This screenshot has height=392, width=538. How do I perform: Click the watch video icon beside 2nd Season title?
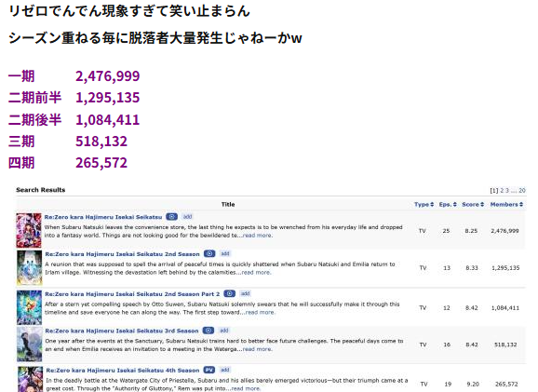click(209, 253)
